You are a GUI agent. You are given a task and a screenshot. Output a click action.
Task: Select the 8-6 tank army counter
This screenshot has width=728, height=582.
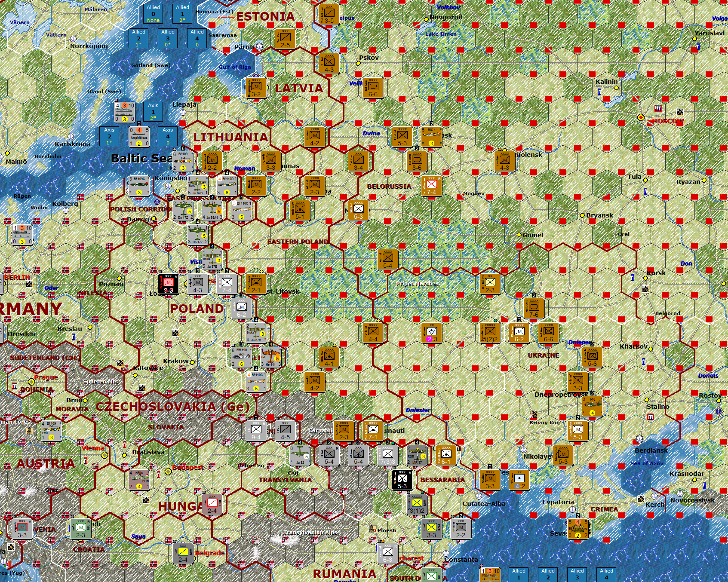pos(417,161)
